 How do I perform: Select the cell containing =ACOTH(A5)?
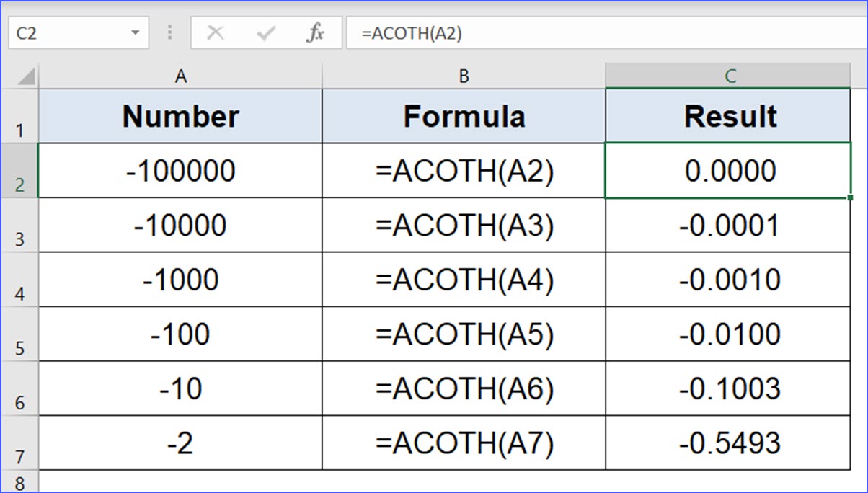click(464, 334)
